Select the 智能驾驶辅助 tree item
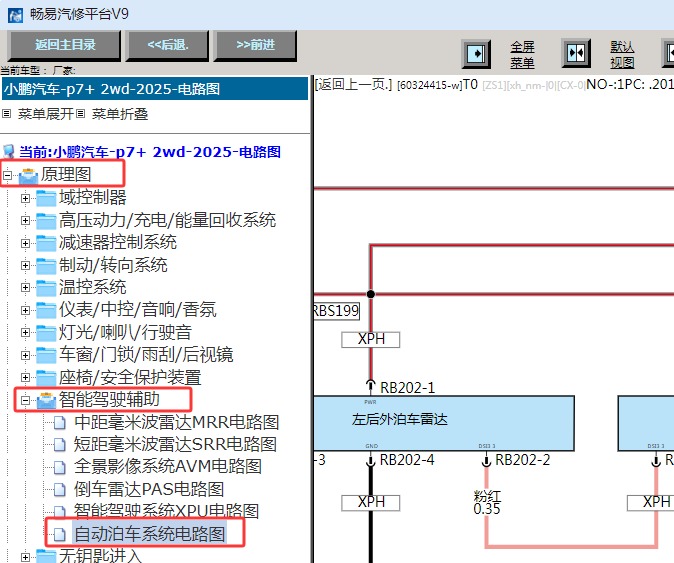This screenshot has height=563, width=674. pos(109,399)
